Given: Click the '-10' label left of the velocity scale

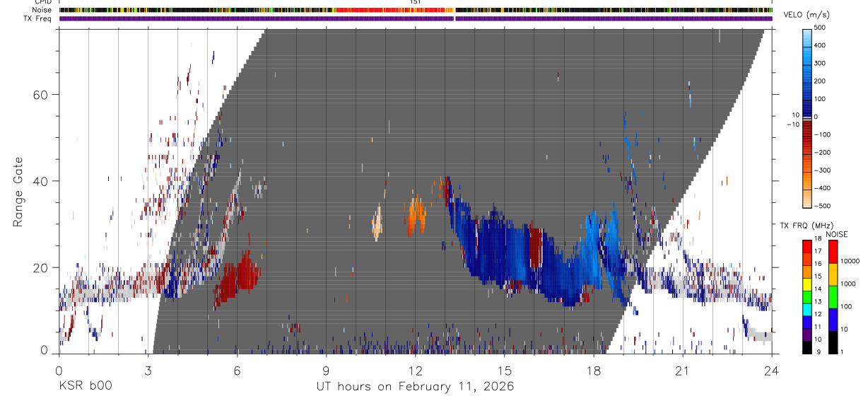Looking at the screenshot, I should (792, 124).
